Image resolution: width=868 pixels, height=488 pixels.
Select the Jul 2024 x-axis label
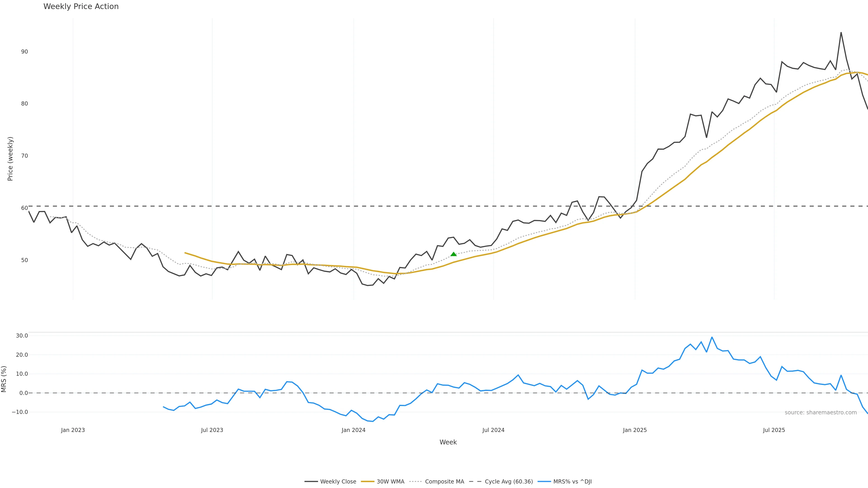[493, 430]
